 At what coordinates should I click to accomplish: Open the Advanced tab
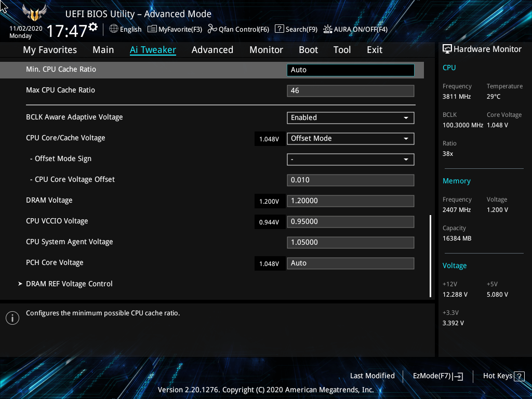click(212, 50)
